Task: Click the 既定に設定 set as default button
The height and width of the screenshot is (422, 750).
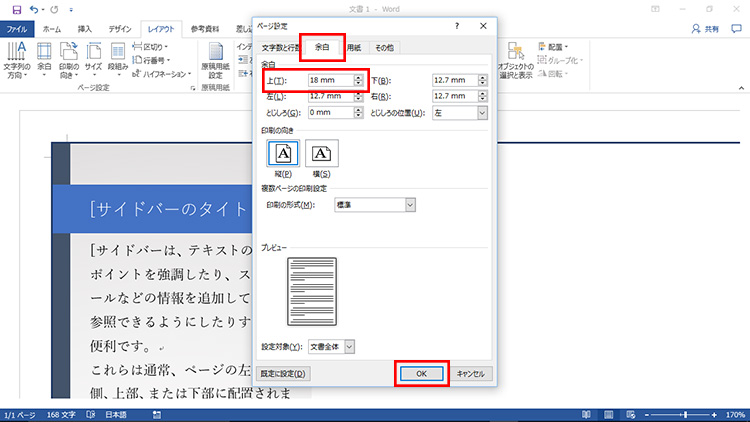Action: 285,373
